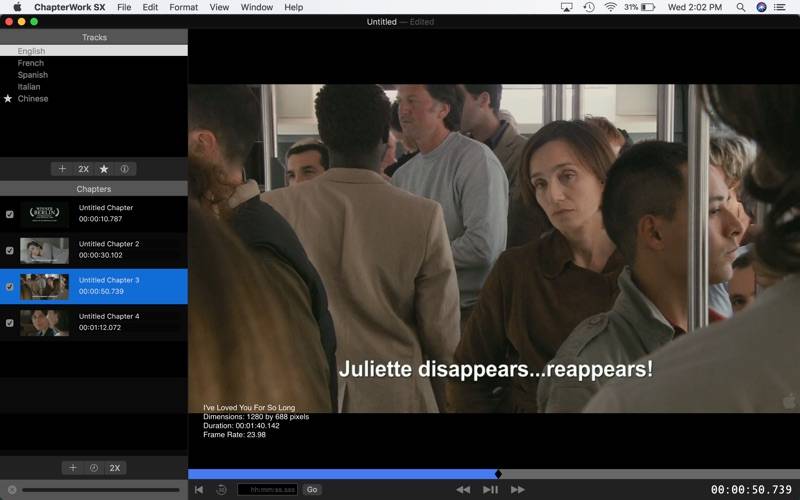Screen dimensions: 800x500
Task: Click the Untitled Chapter 2 title text
Action: pyautogui.click(x=109, y=244)
